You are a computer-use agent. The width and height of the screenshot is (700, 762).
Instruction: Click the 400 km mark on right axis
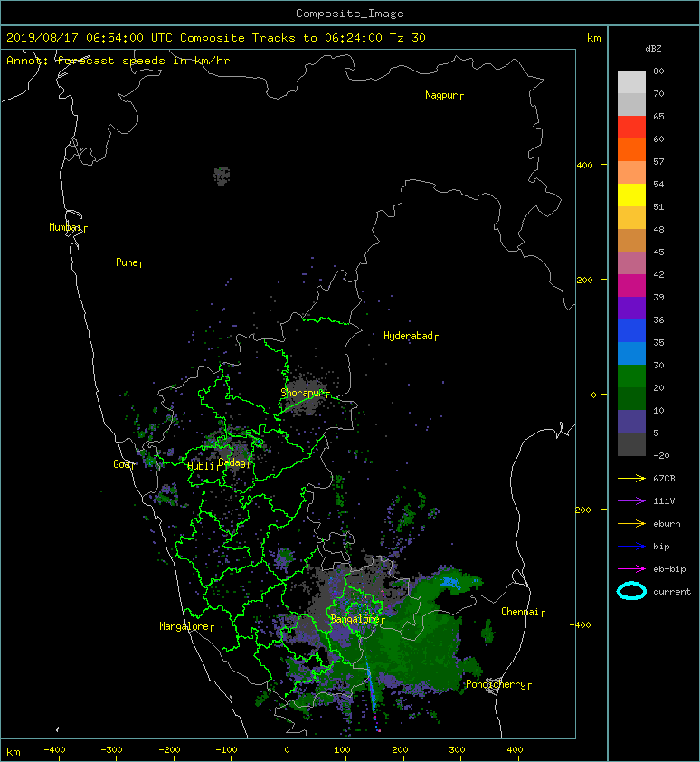pyautogui.click(x=584, y=166)
